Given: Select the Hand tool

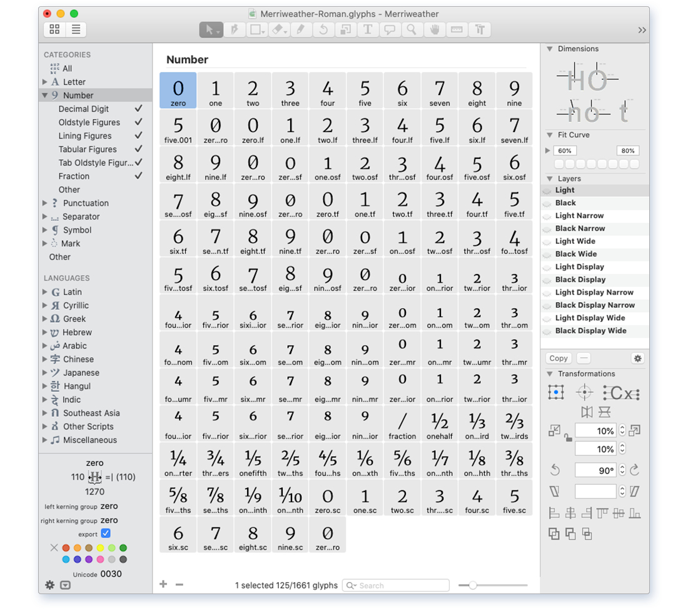Looking at the screenshot, I should pyautogui.click(x=433, y=29).
